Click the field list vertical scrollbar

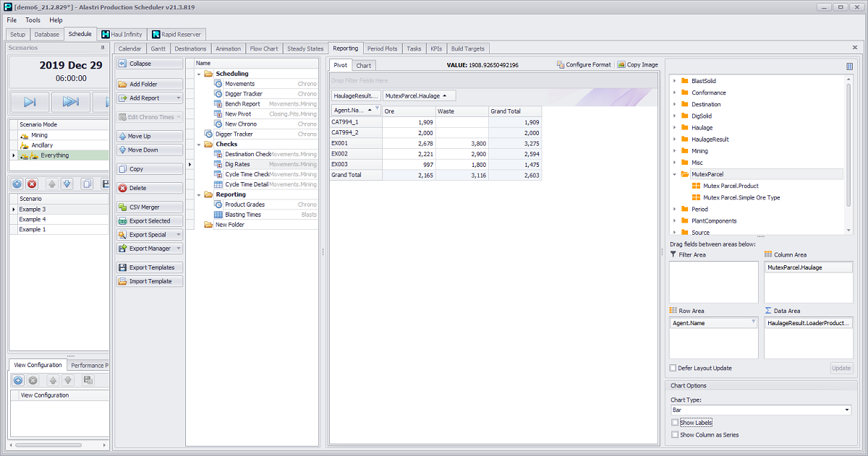(x=848, y=152)
